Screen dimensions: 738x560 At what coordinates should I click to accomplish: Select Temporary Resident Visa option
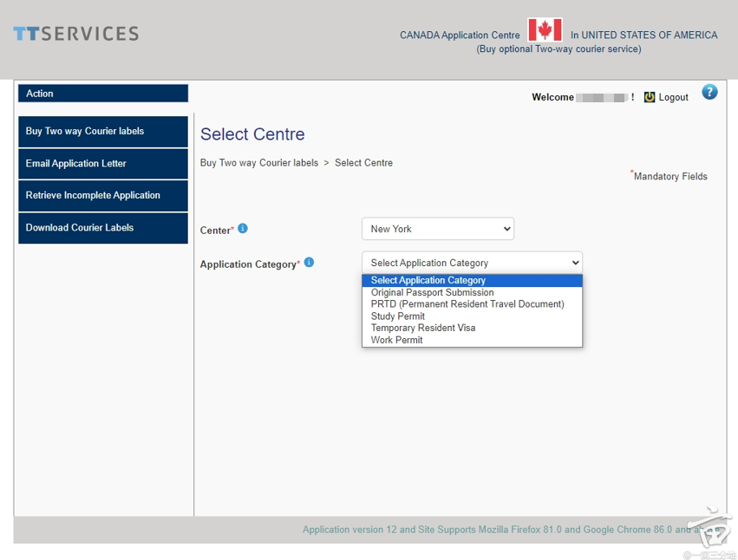pos(422,328)
